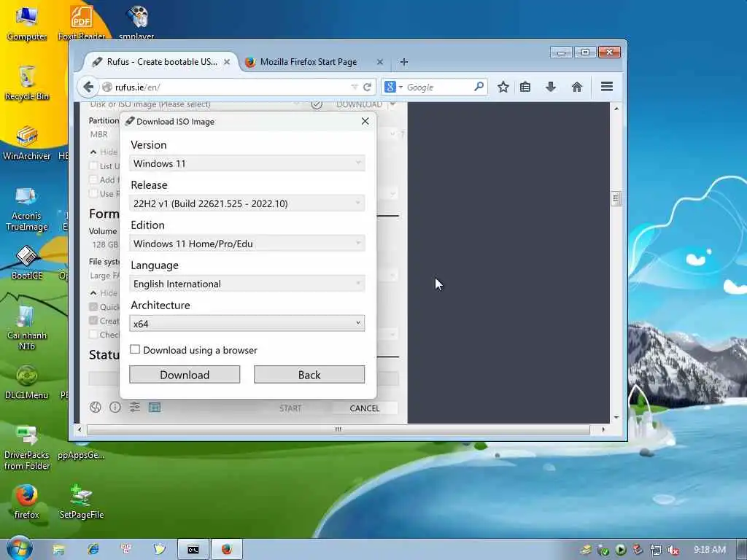
Task: Launch Acronis TrueImage shortcut
Action: pos(27,209)
